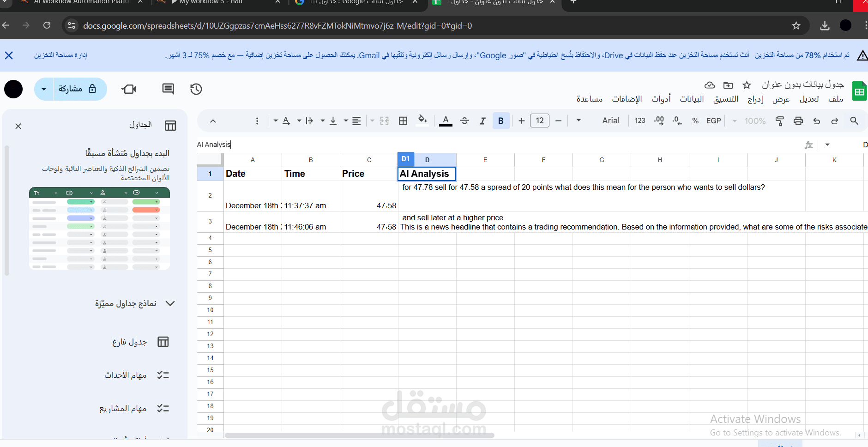Start a Meet call with the camera icon
The width and height of the screenshot is (868, 447).
129,89
